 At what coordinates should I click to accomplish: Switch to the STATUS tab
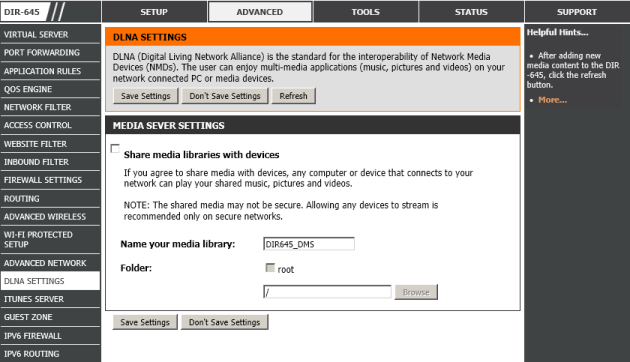click(x=471, y=12)
